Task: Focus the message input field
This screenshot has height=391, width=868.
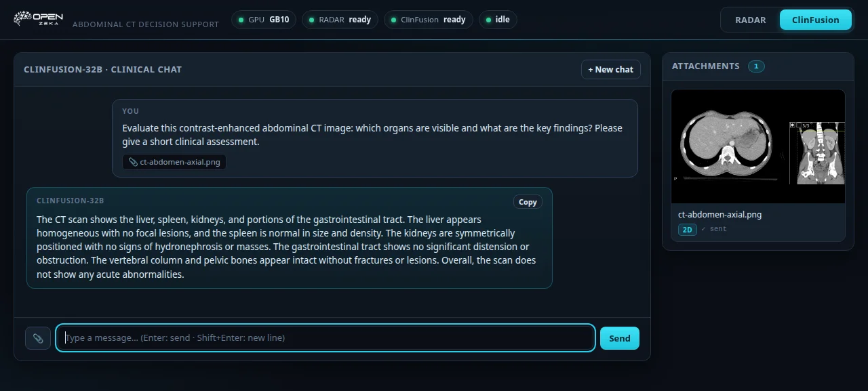Action: [325, 338]
